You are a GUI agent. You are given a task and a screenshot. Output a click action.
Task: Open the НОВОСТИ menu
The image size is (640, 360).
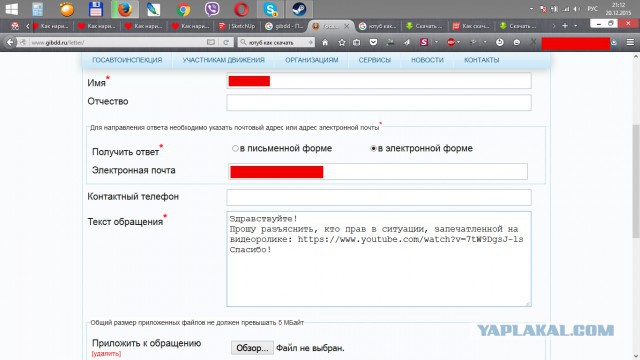pyautogui.click(x=427, y=60)
